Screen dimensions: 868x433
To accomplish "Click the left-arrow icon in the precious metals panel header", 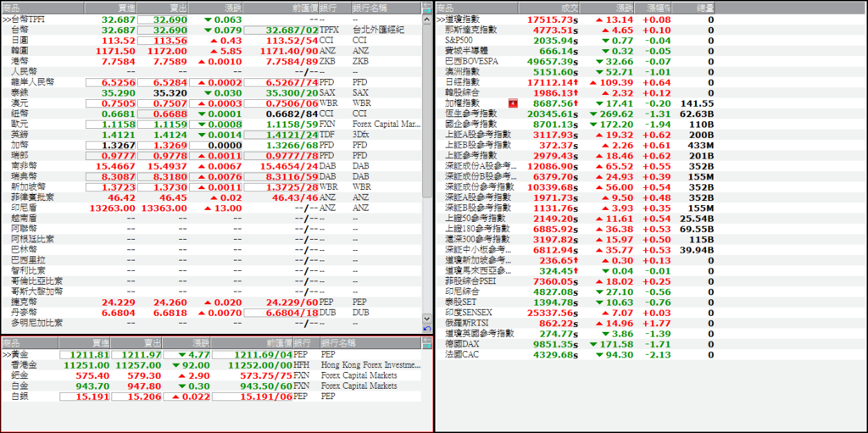I will tap(426, 340).
